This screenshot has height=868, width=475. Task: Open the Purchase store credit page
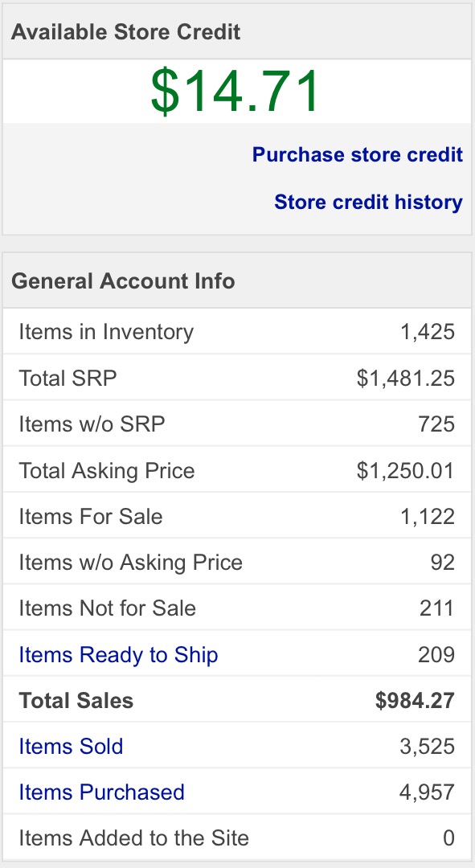357,154
